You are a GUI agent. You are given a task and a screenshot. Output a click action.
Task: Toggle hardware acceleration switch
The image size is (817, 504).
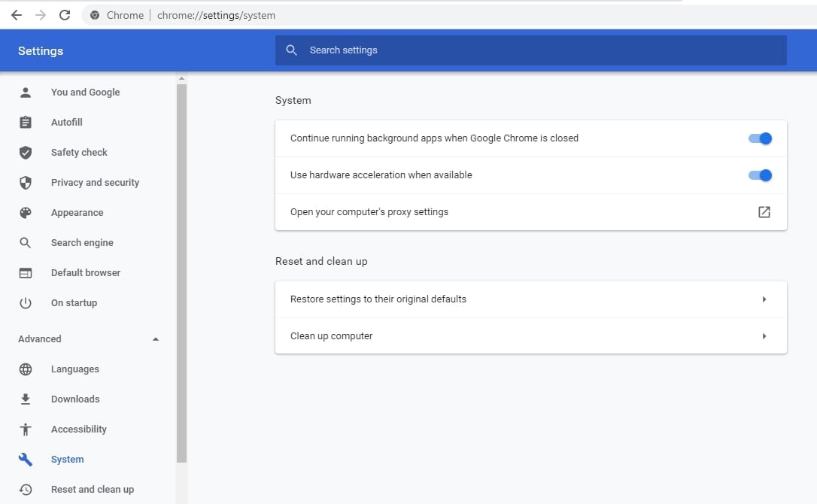pos(760,175)
